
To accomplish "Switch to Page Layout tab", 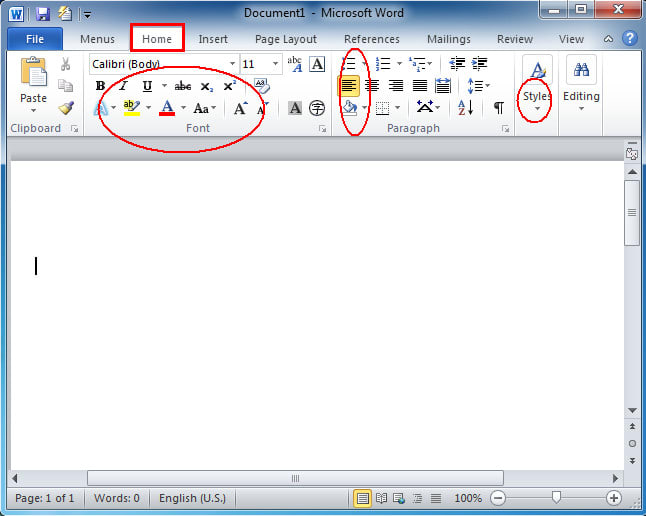I will point(286,39).
